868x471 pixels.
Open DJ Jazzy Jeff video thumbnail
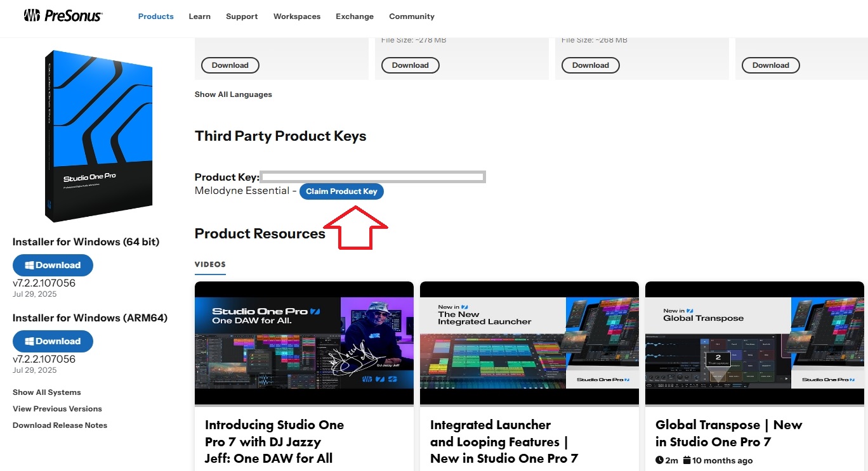click(304, 343)
